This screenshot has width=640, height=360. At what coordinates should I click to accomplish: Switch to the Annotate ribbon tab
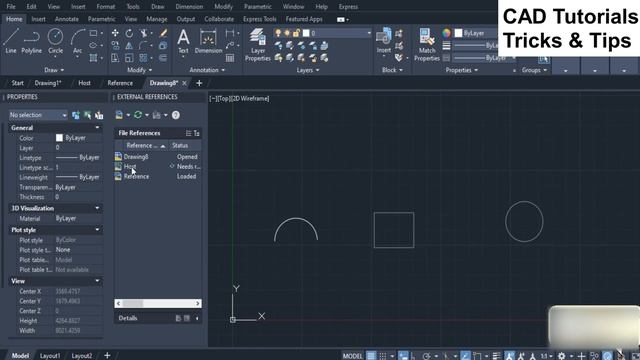pyautogui.click(x=67, y=19)
